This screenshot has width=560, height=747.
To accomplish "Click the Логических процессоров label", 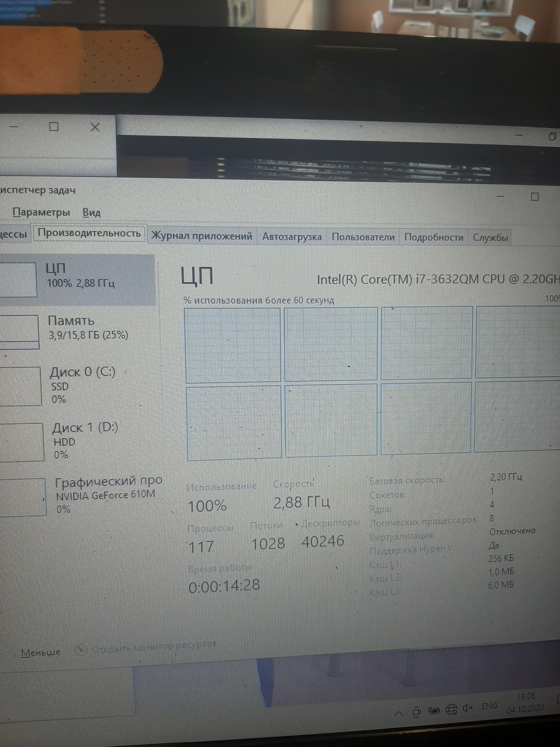I will [x=424, y=522].
